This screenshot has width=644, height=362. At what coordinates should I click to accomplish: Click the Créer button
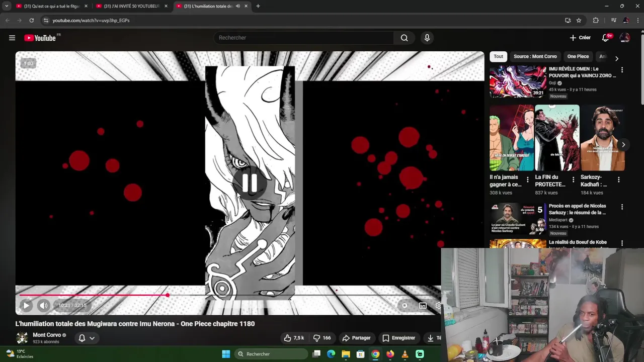point(580,38)
